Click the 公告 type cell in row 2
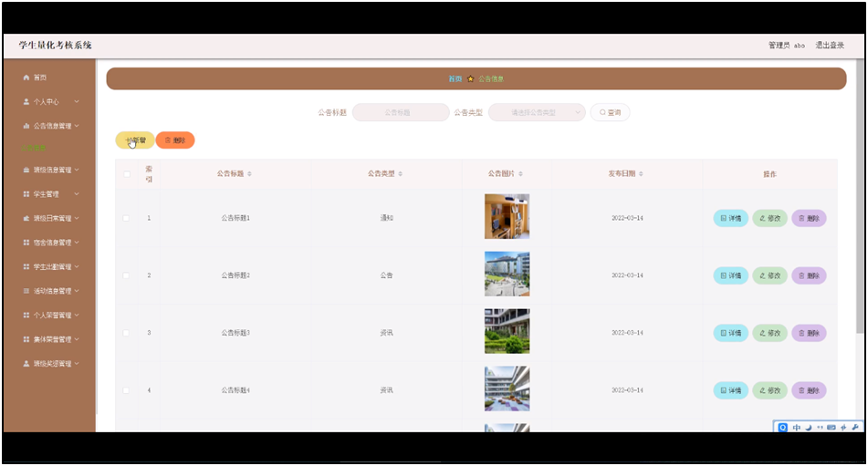Viewport: 868px width, 466px height. 386,275
